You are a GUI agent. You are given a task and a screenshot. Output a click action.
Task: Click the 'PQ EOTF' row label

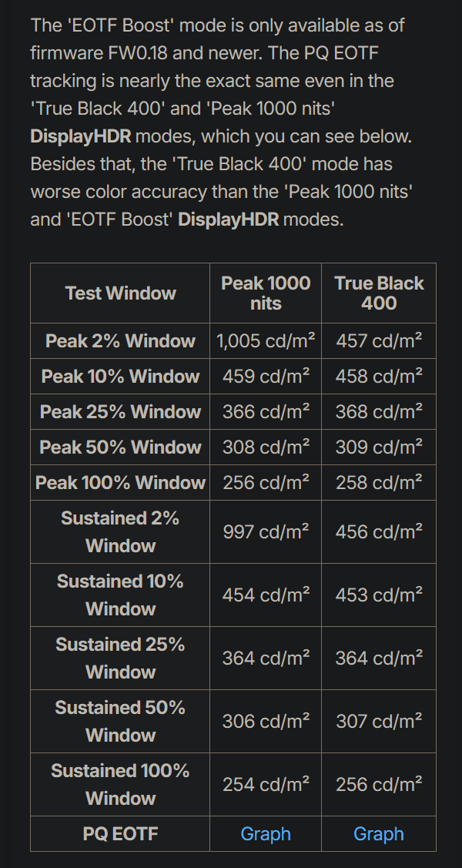pyautogui.click(x=120, y=834)
